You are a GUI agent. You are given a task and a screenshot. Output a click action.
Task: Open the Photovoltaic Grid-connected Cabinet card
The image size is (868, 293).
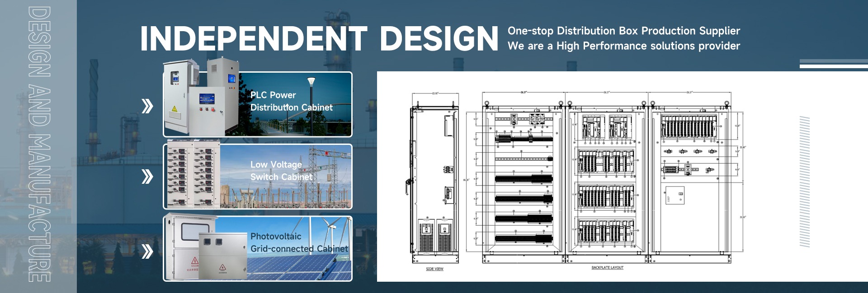(x=258, y=248)
